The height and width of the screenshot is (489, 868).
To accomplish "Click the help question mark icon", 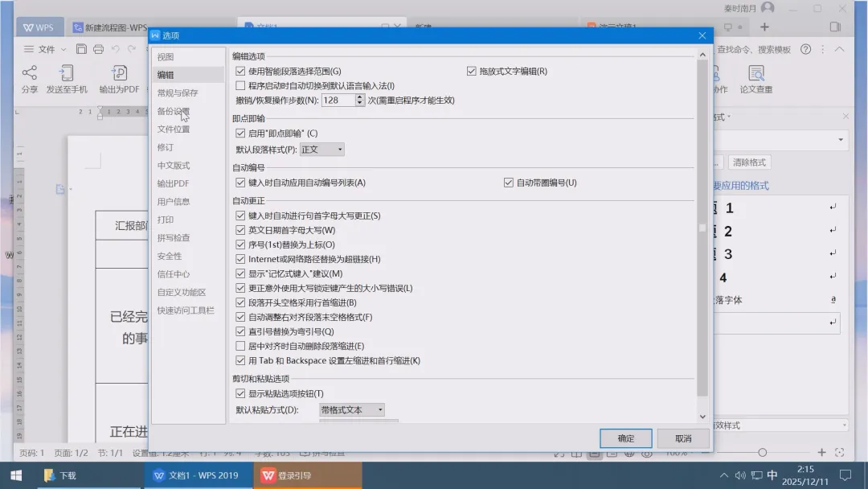I will click(x=805, y=49).
